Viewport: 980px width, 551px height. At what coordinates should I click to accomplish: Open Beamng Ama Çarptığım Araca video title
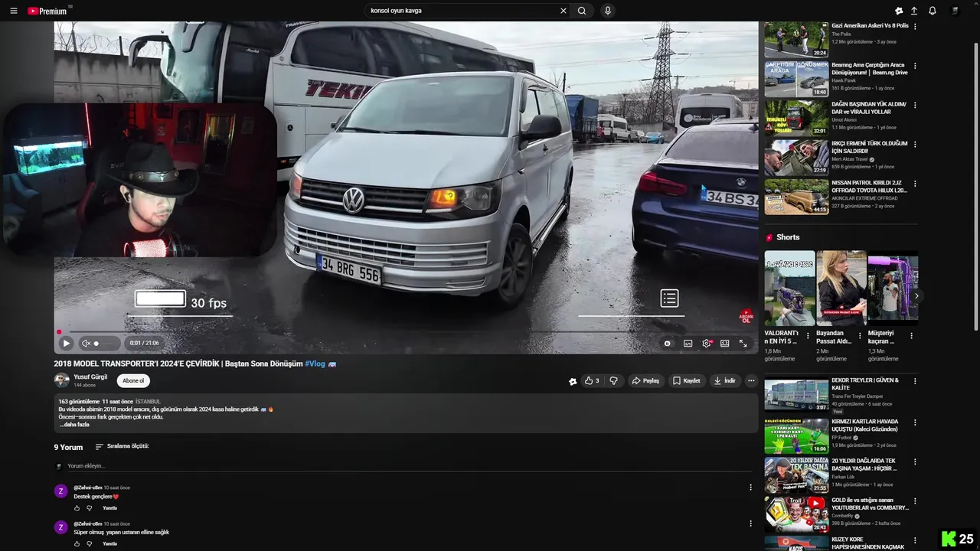point(870,68)
